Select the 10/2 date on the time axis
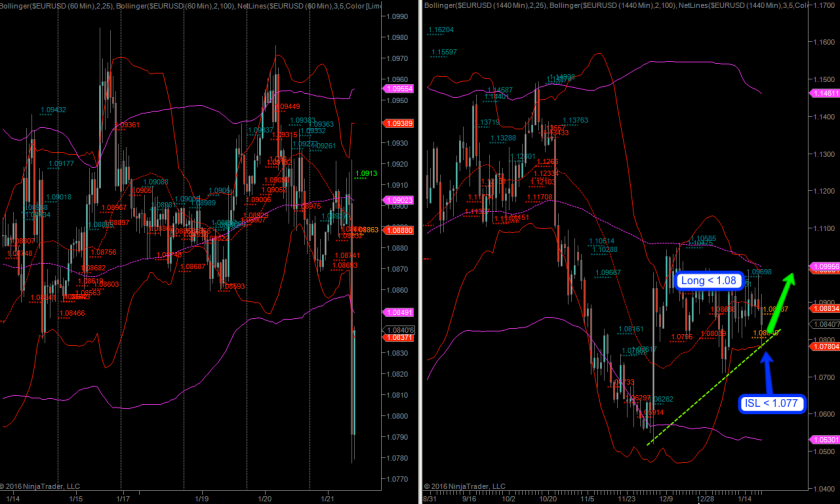 508,499
